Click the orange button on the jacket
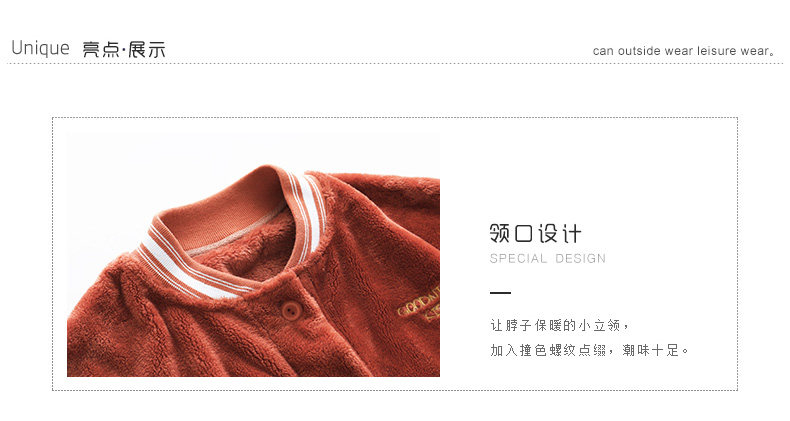Viewport: 790px width, 421px height. point(290,310)
